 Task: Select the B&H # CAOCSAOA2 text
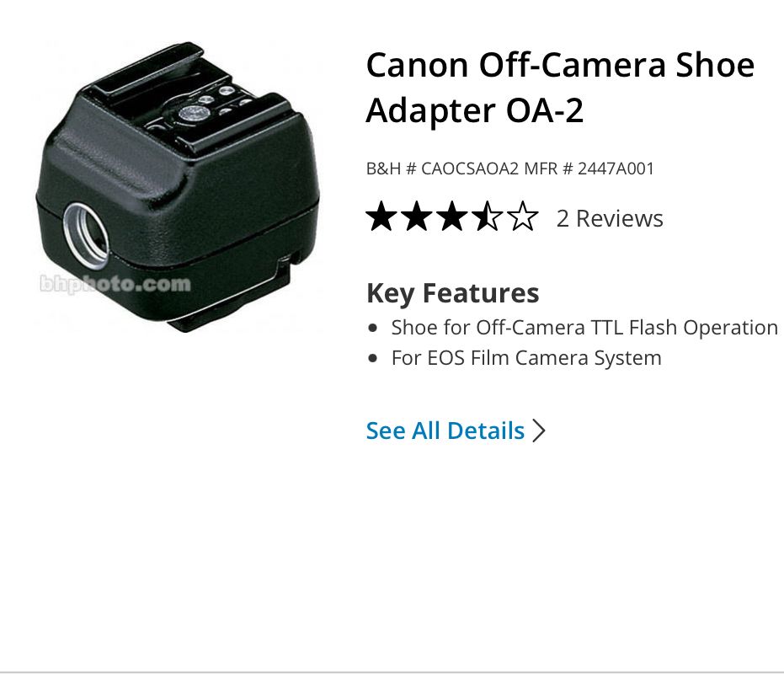442,168
